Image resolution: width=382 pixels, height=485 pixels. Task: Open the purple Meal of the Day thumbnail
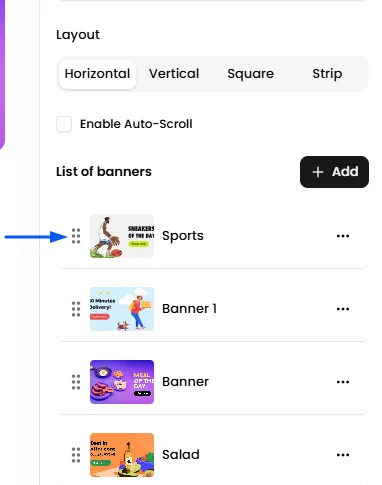[122, 382]
